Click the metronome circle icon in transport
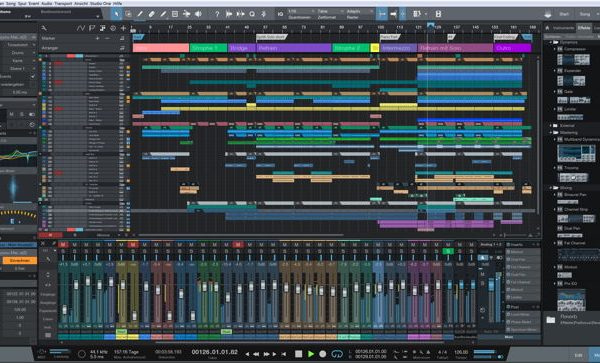 point(82,354)
